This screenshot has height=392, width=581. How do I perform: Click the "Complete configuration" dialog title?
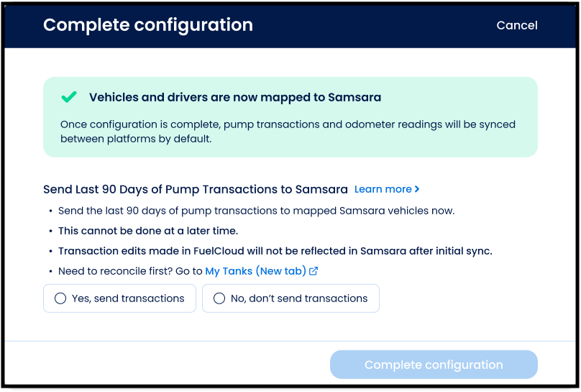point(147,25)
